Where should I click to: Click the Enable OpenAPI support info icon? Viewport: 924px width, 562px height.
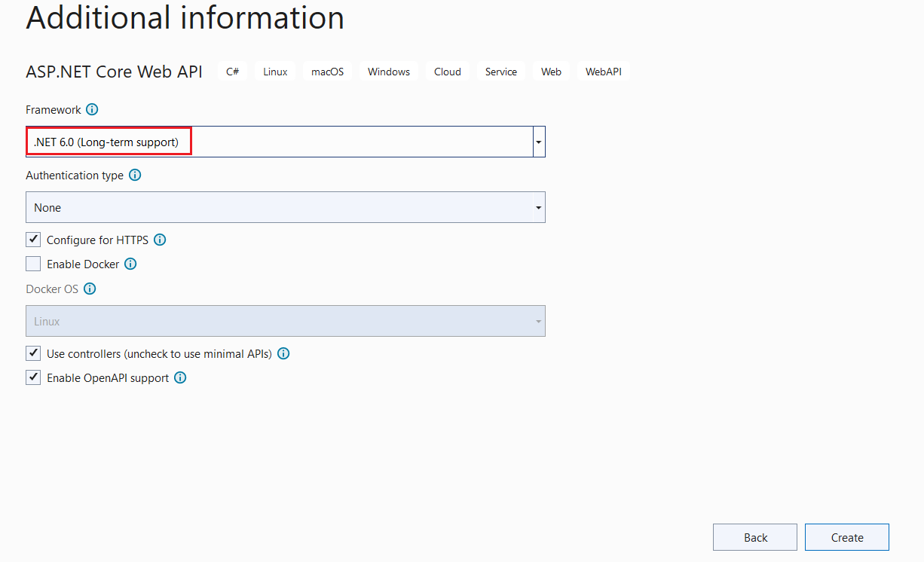[179, 377]
